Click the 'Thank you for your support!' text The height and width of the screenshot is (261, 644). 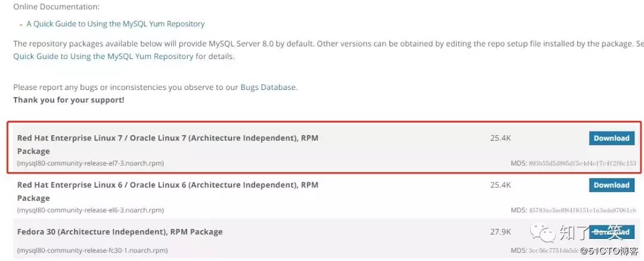coord(69,100)
